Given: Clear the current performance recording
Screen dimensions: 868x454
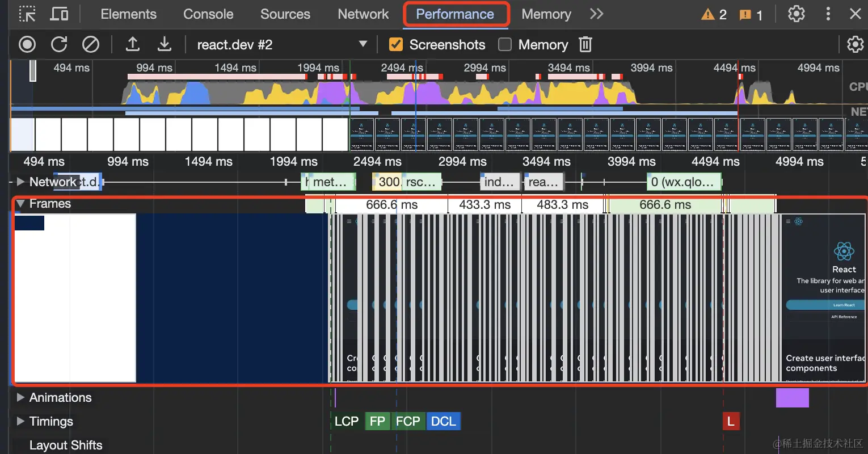Looking at the screenshot, I should click(91, 44).
